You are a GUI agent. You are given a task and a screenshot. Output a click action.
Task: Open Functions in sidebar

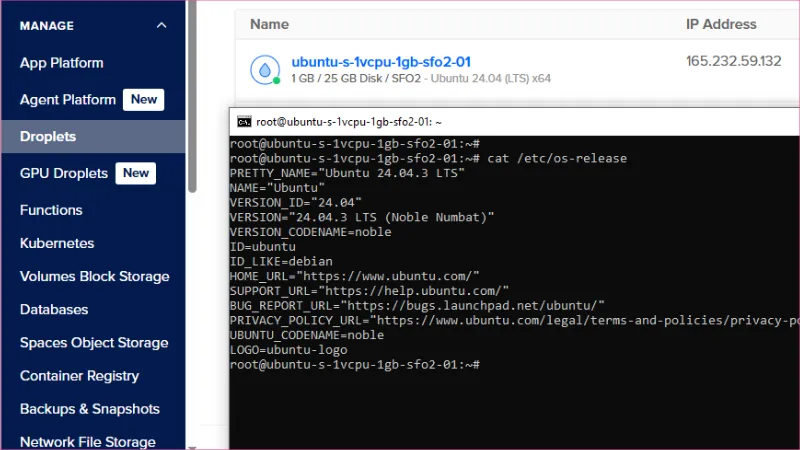pyautogui.click(x=51, y=210)
